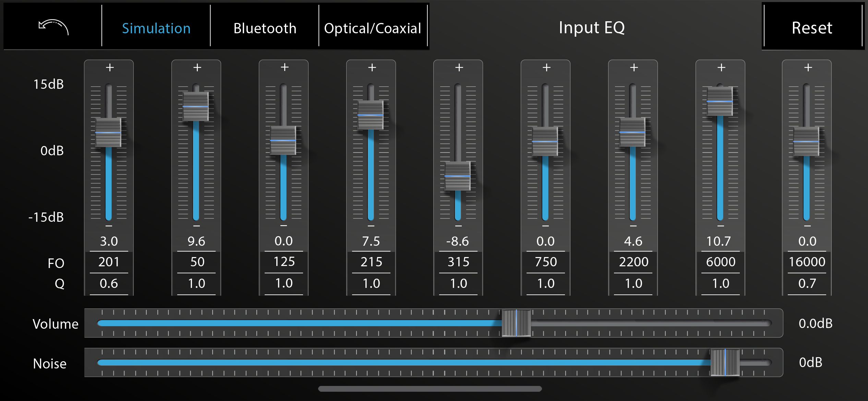Tap plus above the 2200 Hz band

point(634,67)
